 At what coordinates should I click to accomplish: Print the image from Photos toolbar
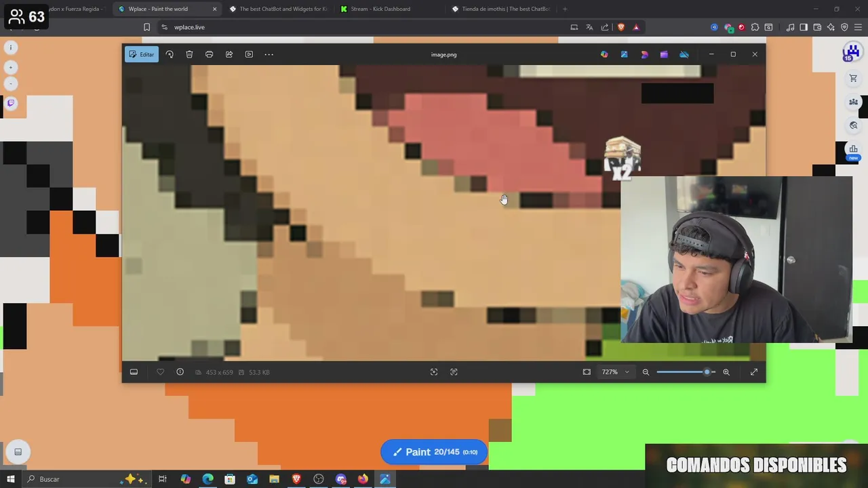coord(209,54)
